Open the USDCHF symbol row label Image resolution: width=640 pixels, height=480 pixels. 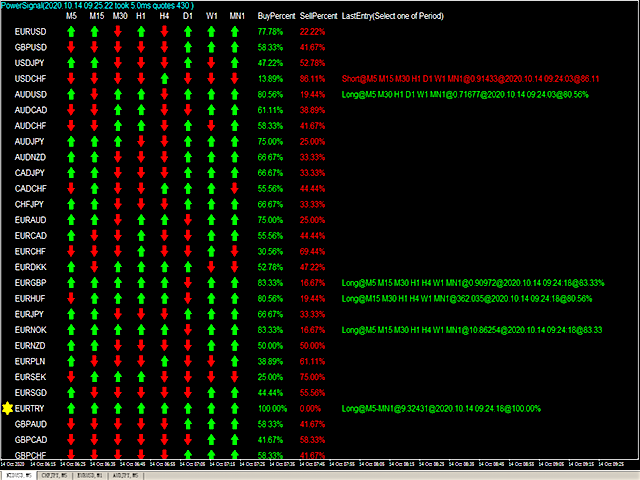click(x=31, y=79)
